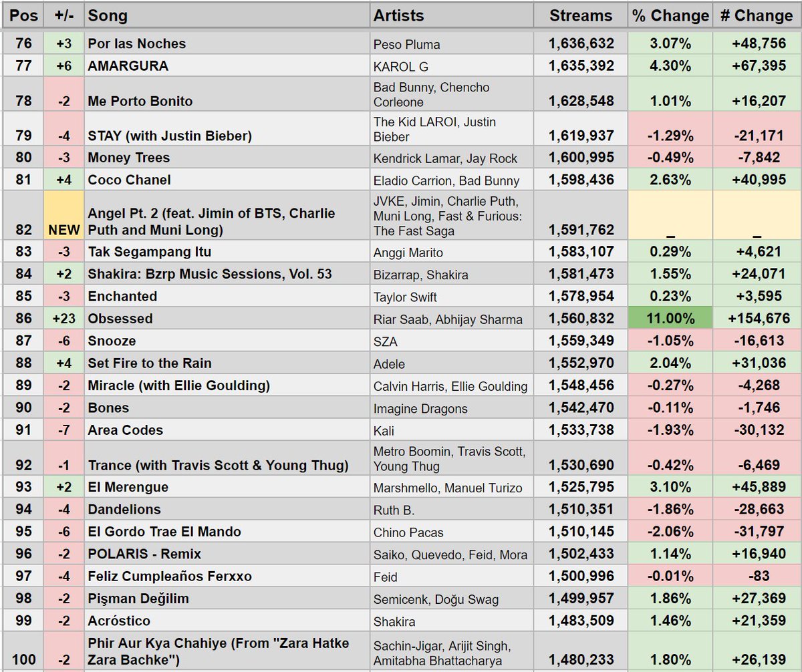Select the song cell Feliz Cumpleaños Ferxxo

click(x=227, y=576)
